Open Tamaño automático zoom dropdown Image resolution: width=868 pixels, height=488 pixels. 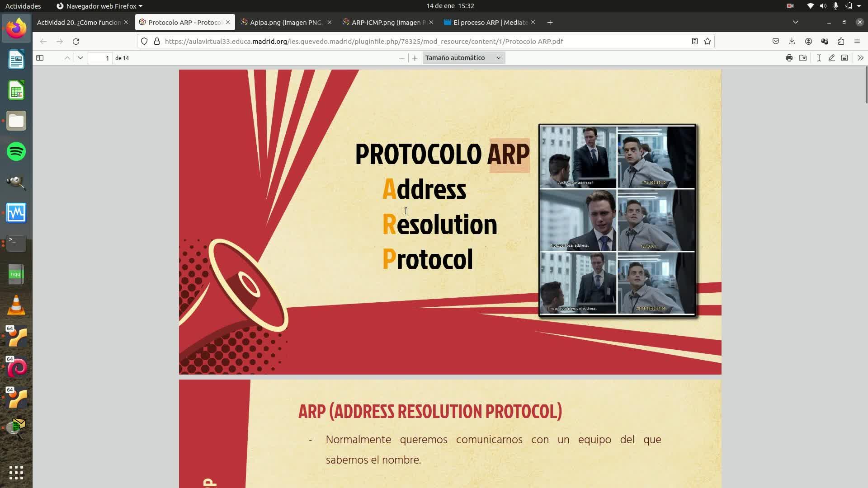(x=463, y=58)
